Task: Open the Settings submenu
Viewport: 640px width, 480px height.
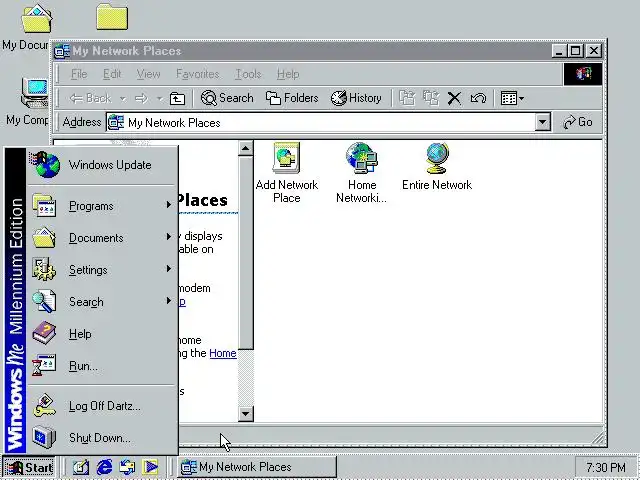Action: pos(102,269)
